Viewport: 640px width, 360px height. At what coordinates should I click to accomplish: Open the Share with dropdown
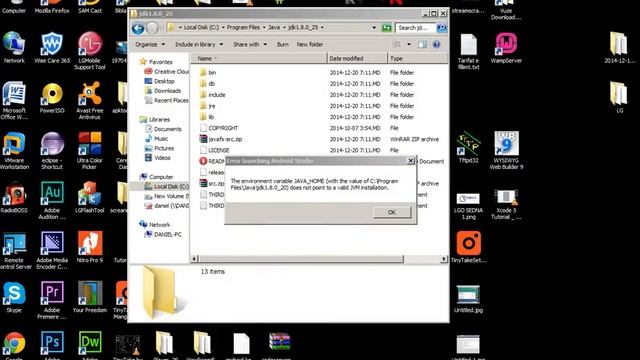tap(250, 44)
